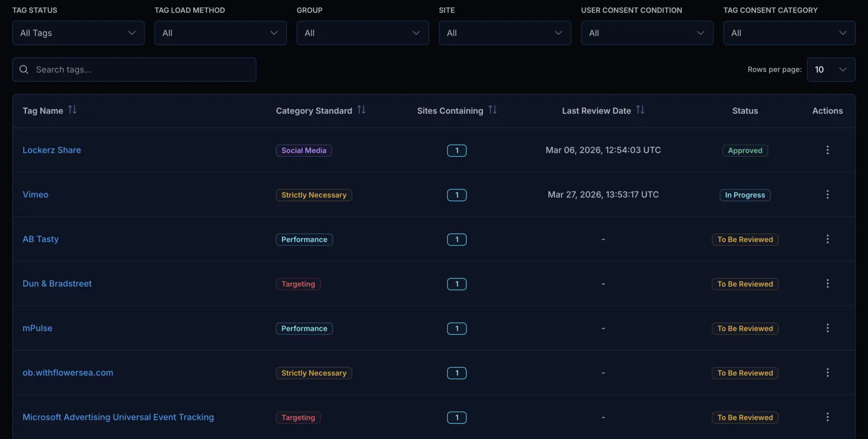Image resolution: width=868 pixels, height=439 pixels.
Task: Click the 'Rows per page:' label
Action: tap(775, 69)
